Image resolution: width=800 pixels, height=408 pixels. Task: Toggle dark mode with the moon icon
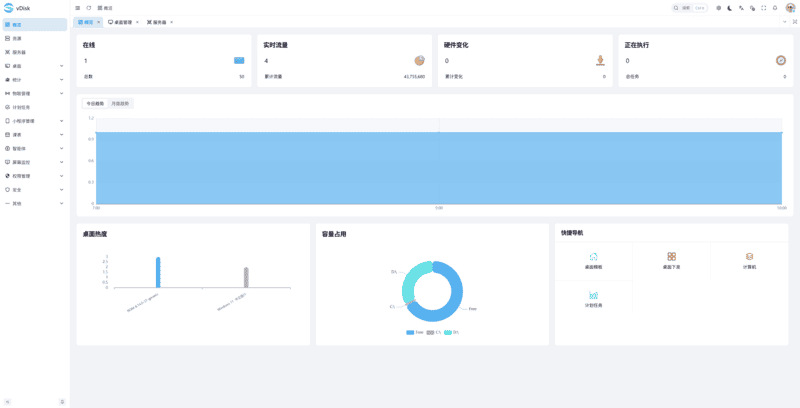point(729,8)
